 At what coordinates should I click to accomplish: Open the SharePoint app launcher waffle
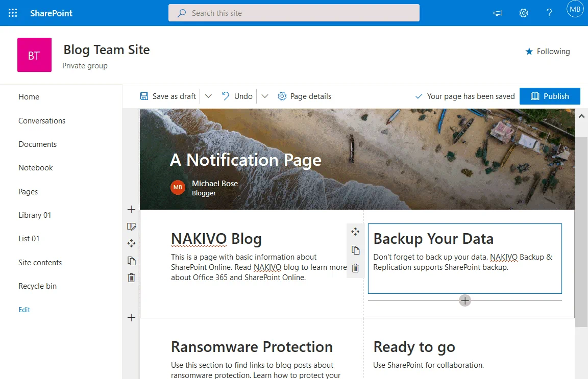coord(13,13)
